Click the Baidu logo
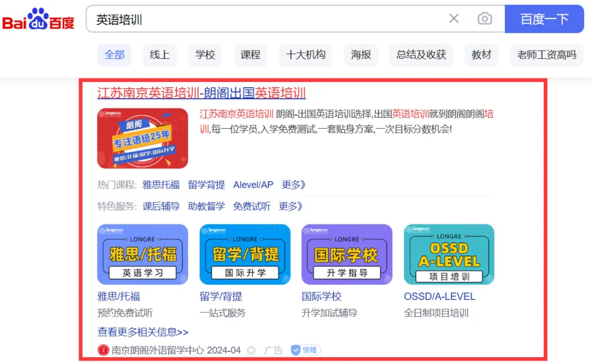The height and width of the screenshot is (364, 591). [x=38, y=19]
